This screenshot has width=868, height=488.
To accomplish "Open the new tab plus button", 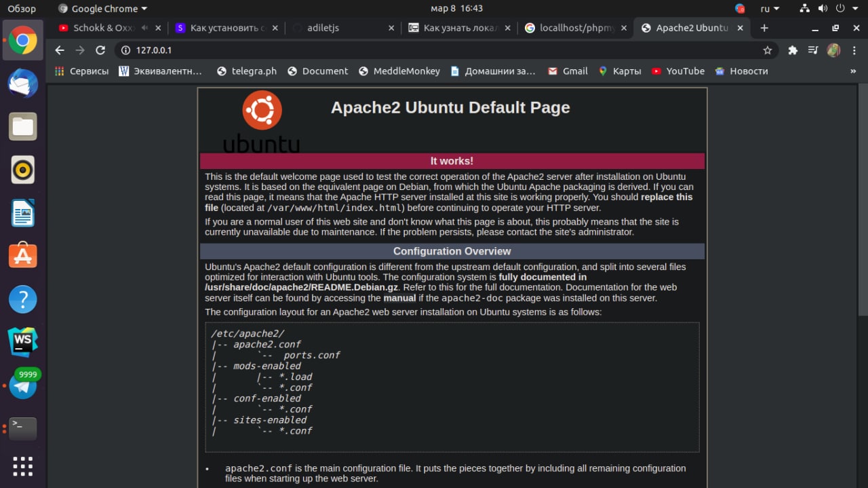I will point(764,28).
